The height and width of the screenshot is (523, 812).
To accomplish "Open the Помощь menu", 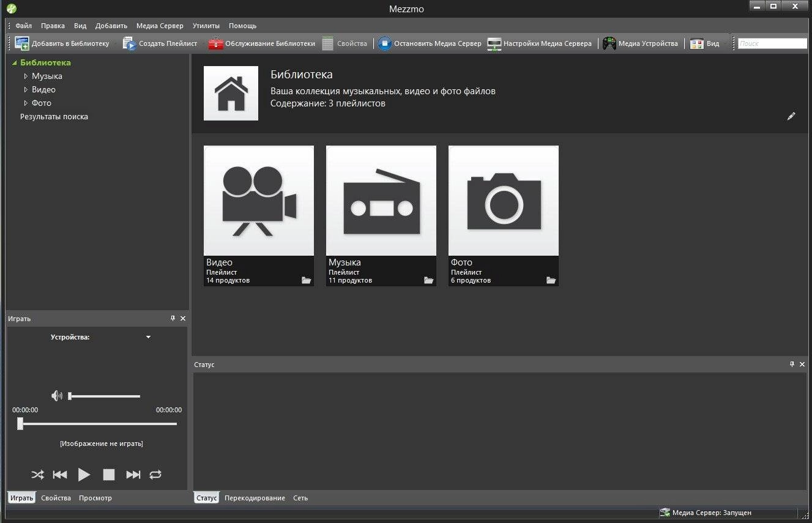I will [x=242, y=26].
